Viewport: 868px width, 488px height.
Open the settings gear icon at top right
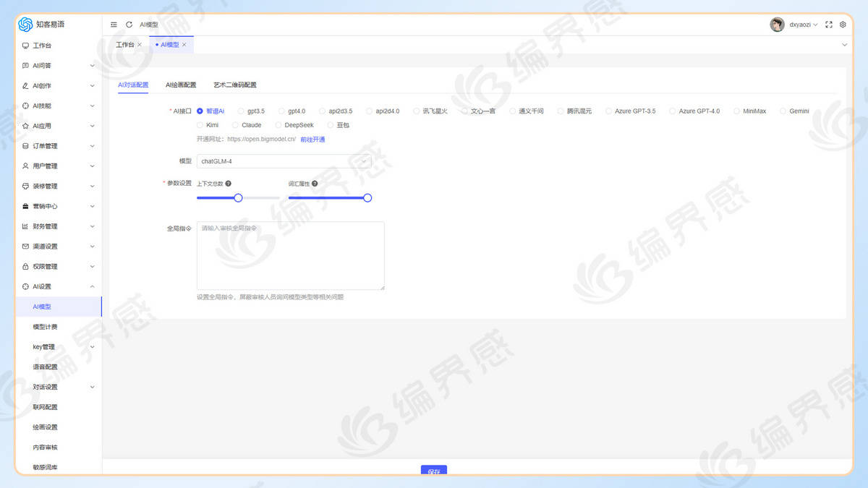[x=843, y=25]
